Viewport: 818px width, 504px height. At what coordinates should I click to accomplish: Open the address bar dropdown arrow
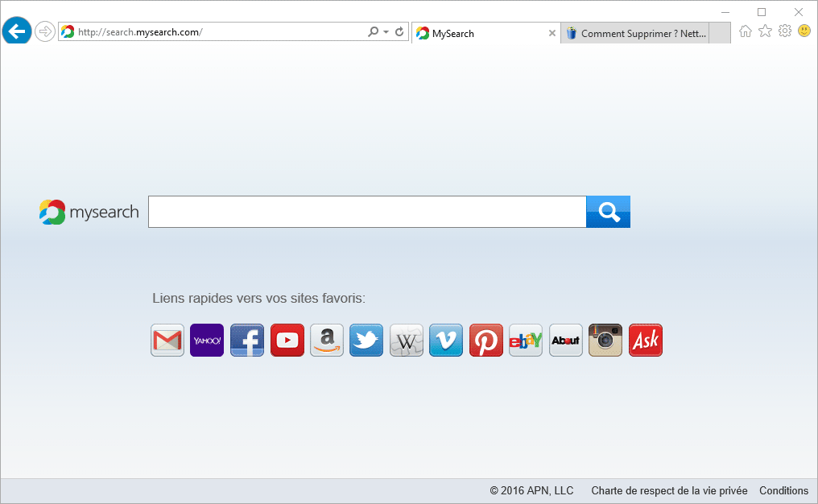point(386,32)
